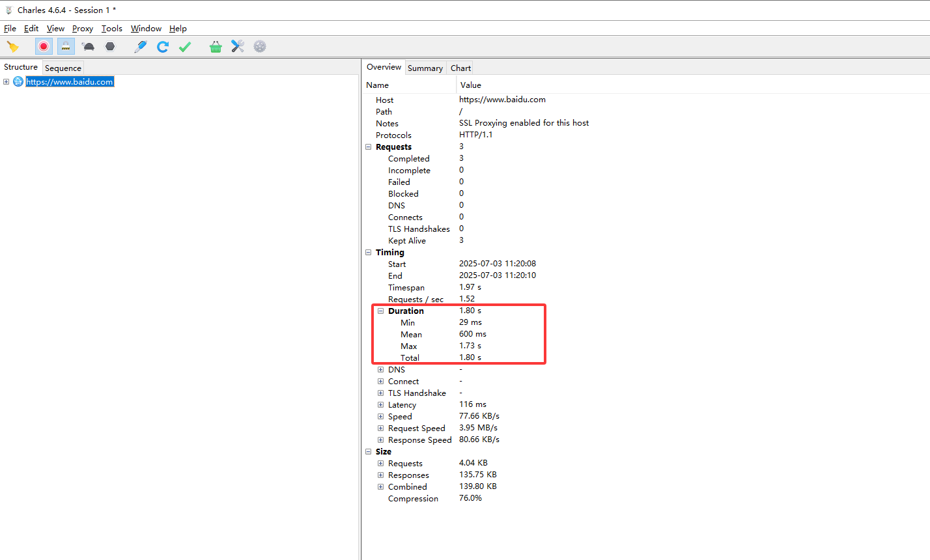This screenshot has width=930, height=560.
Task: Expand the TLS Handshake timing row
Action: (381, 393)
